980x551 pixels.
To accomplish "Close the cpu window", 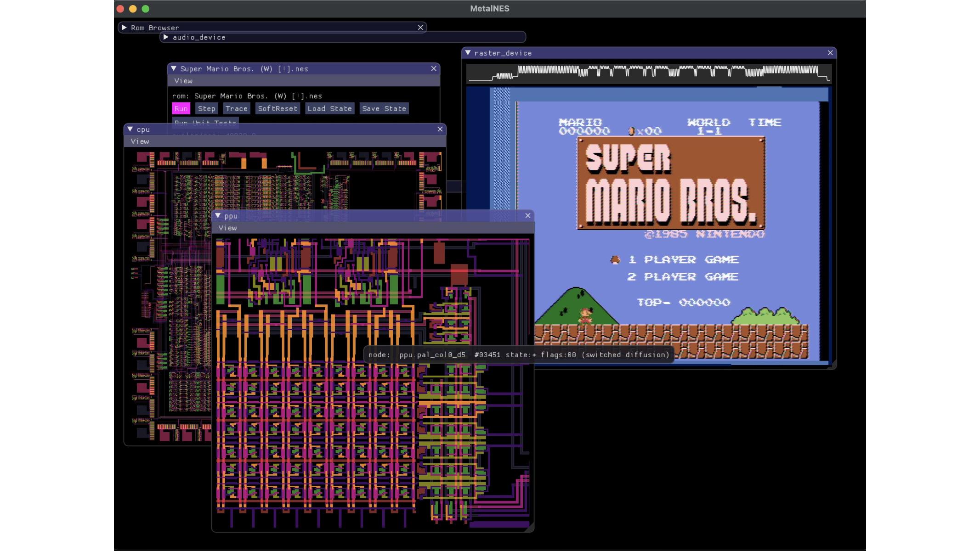I will (x=440, y=129).
